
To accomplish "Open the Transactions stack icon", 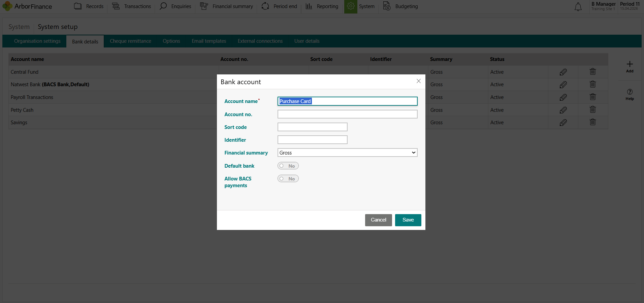I will (116, 6).
